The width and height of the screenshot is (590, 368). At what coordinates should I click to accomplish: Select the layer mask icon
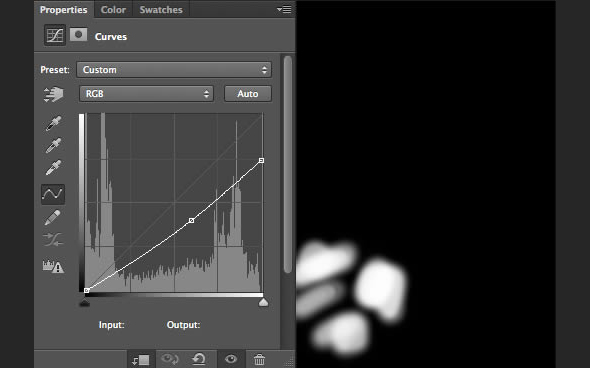coord(78,35)
